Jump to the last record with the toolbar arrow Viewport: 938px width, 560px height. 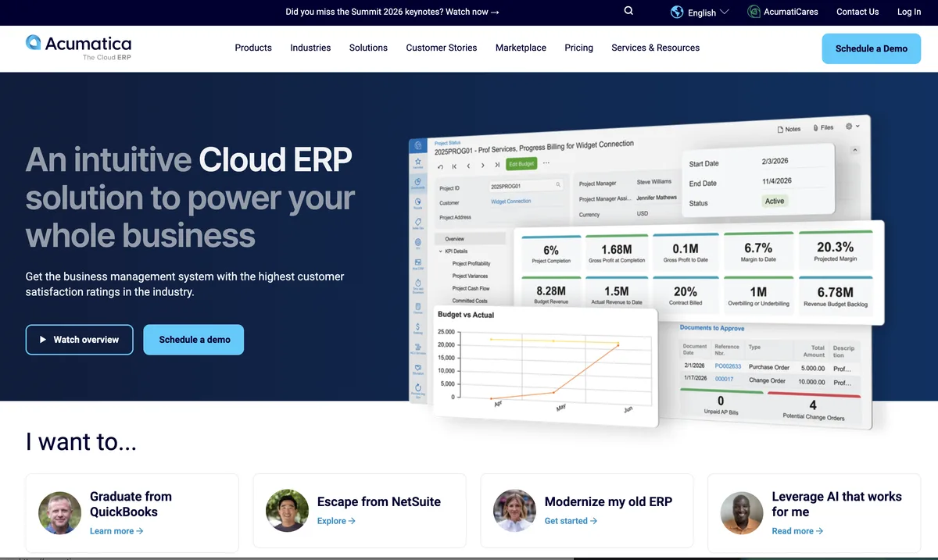tap(497, 165)
